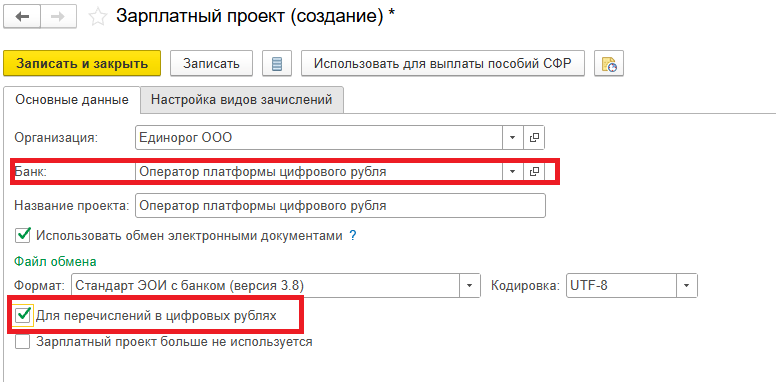Click Использовать для выплаты пособий СФР
The image size is (776, 382).
(443, 63)
